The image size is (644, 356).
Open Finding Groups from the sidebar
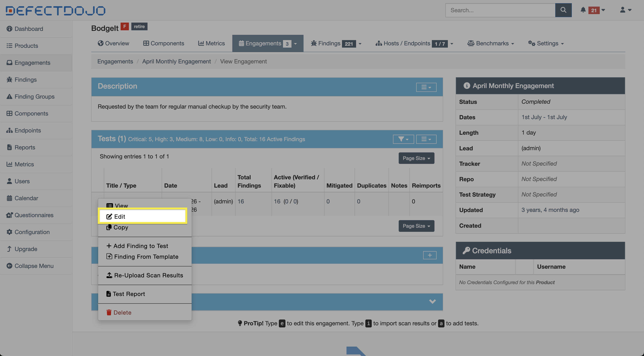tap(34, 97)
